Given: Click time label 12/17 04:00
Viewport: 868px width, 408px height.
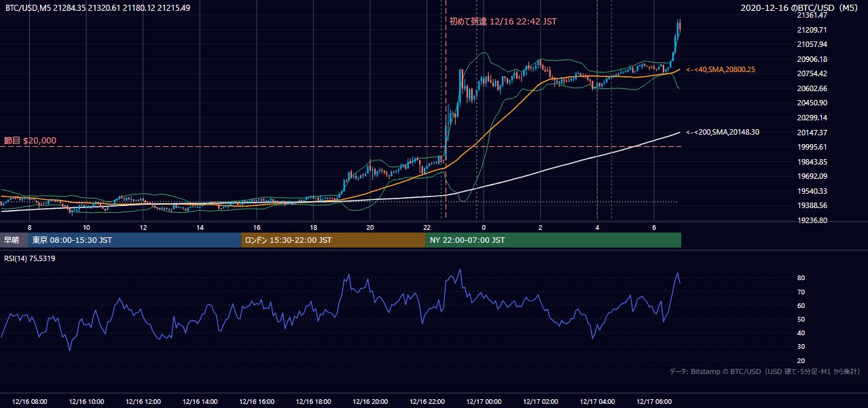Looking at the screenshot, I should [x=597, y=402].
